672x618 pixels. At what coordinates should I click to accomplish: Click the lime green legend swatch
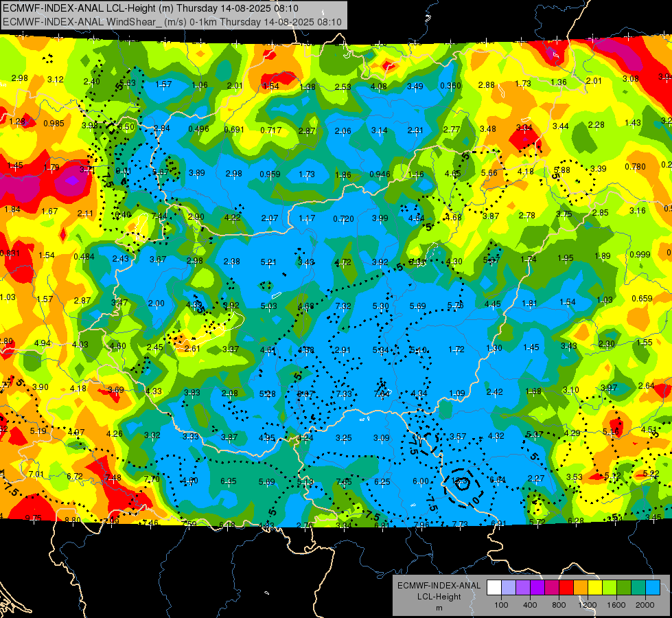610,587
